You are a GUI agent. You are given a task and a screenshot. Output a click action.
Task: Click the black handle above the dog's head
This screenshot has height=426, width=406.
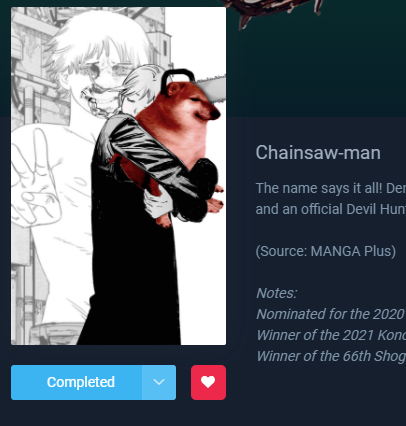coord(177,79)
